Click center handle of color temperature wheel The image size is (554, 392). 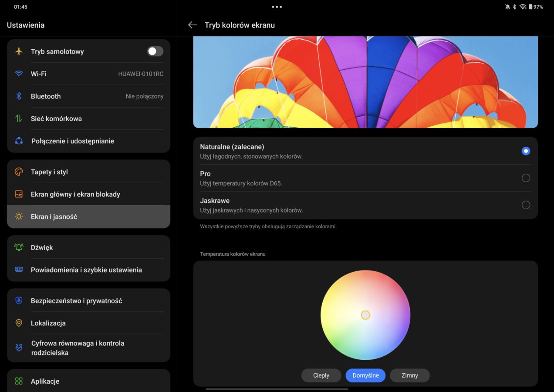pos(365,315)
